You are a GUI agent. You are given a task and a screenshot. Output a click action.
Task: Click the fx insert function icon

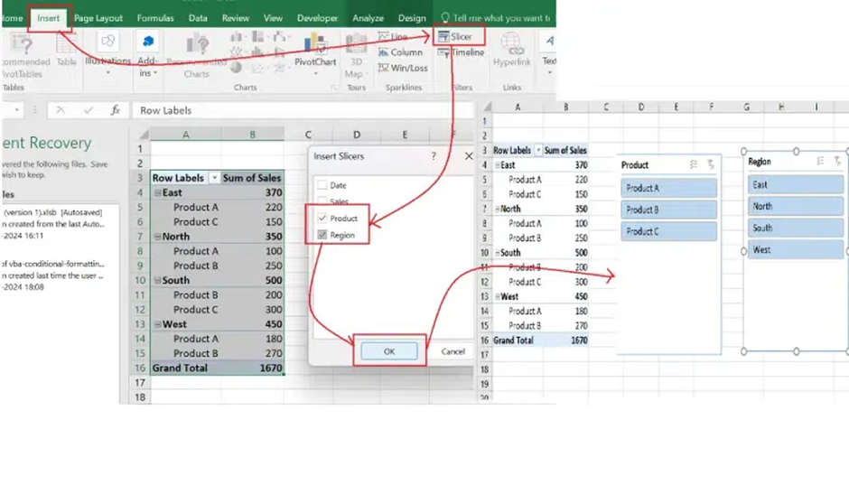(115, 110)
